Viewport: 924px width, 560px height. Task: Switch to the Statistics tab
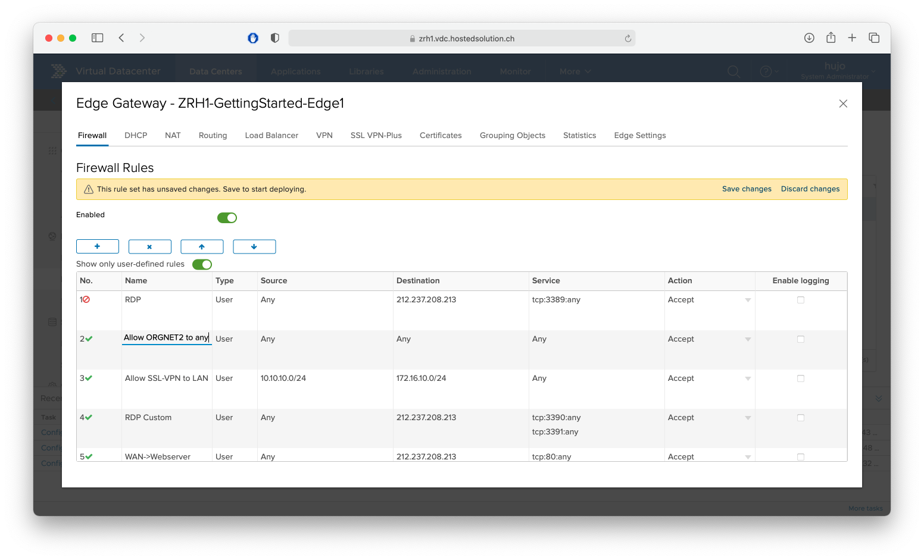pyautogui.click(x=579, y=135)
